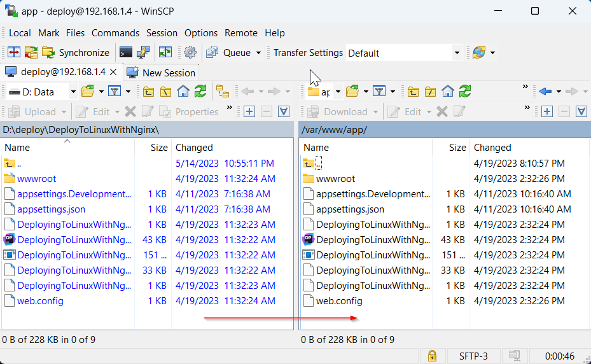Screen dimensions: 591x364
Task: Close the deploy@192.168.1.4 session tab
Action: point(113,72)
